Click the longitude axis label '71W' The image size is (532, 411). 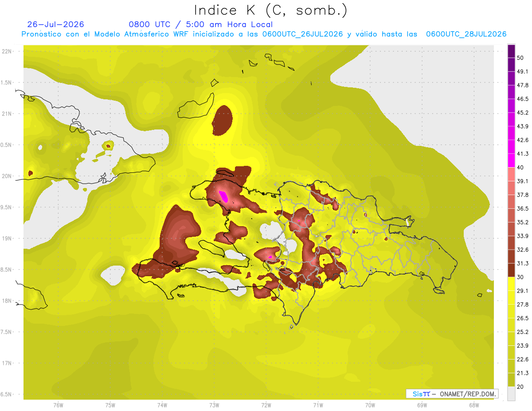pos(318,405)
